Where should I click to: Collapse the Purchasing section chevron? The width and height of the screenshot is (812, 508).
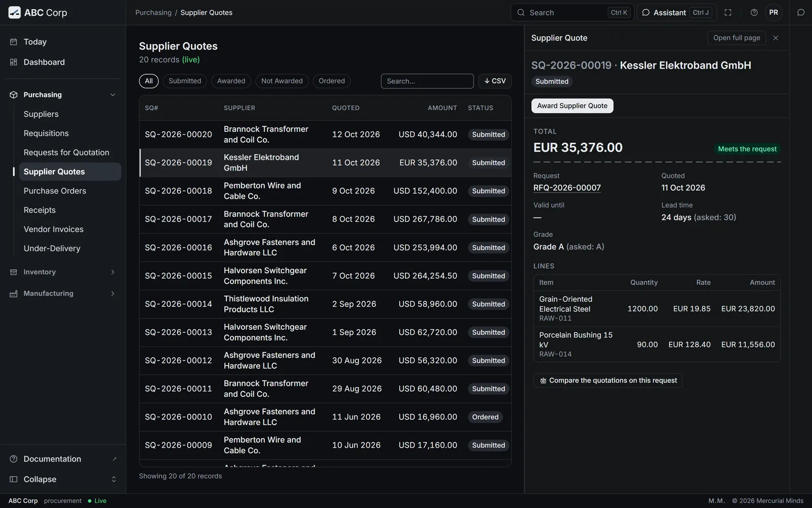[113, 95]
